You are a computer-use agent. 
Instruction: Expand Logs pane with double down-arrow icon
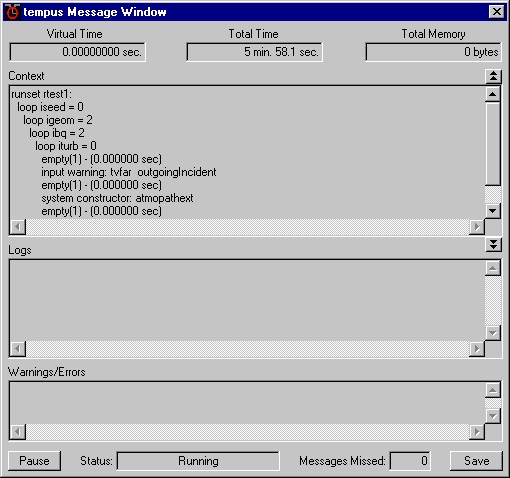pyautogui.click(x=493, y=245)
